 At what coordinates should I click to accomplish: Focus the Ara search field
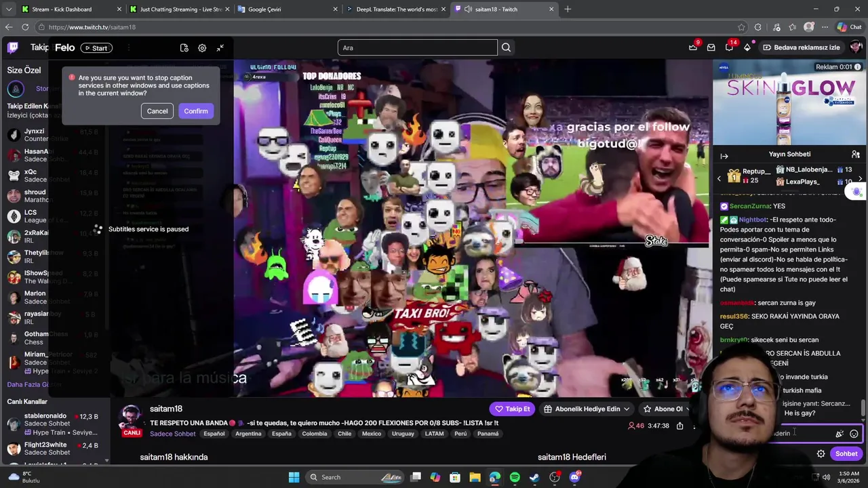tap(417, 47)
